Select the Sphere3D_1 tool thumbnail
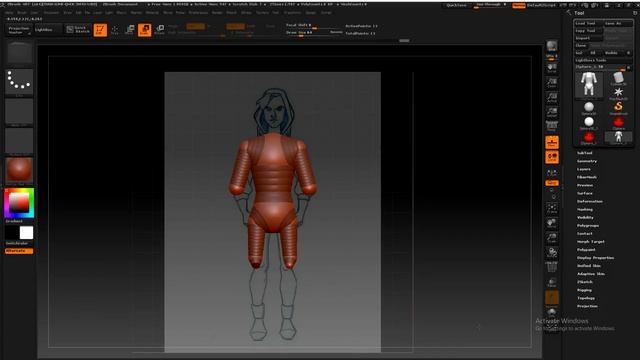Image resolution: width=640 pixels, height=360 pixels. (x=589, y=122)
